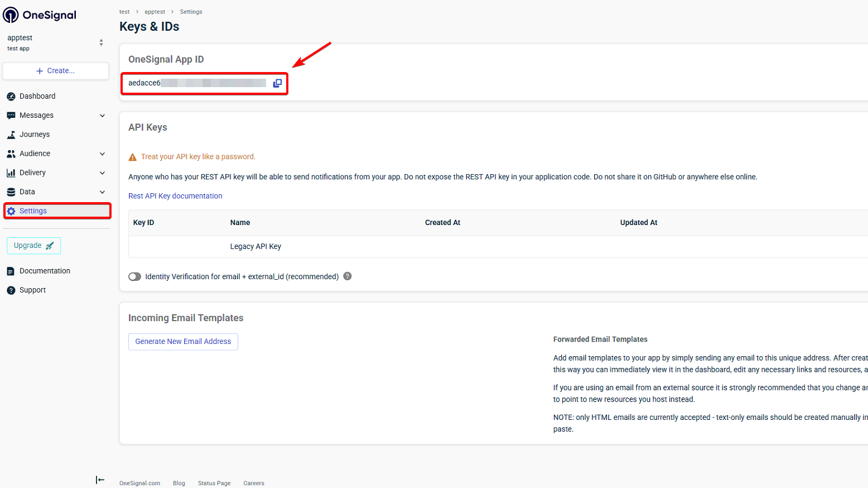Copy the OneSignal App ID
Image resolution: width=868 pixels, height=488 pixels.
pyautogui.click(x=277, y=83)
